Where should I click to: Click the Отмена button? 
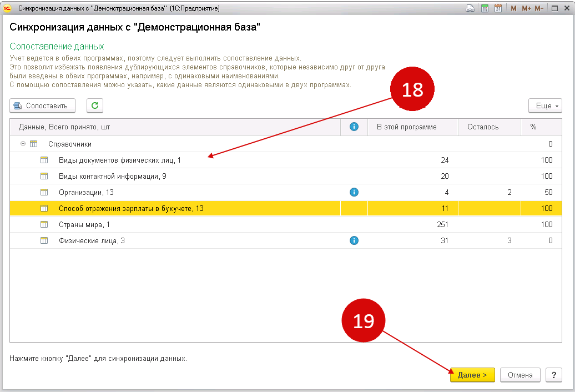[x=520, y=375]
